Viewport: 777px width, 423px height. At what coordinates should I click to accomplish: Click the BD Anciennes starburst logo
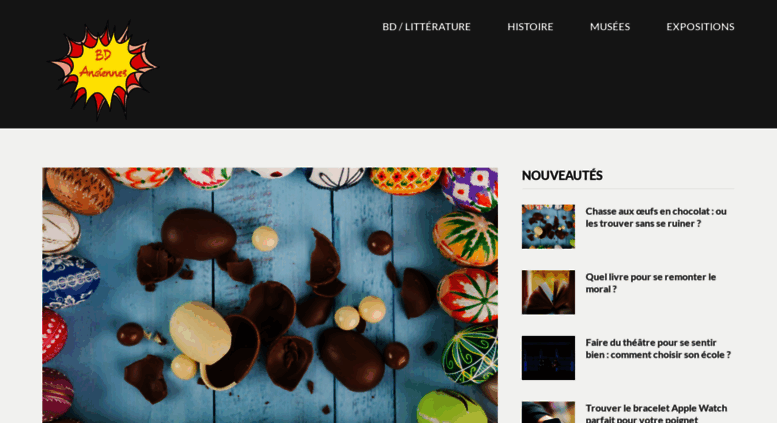[103, 69]
